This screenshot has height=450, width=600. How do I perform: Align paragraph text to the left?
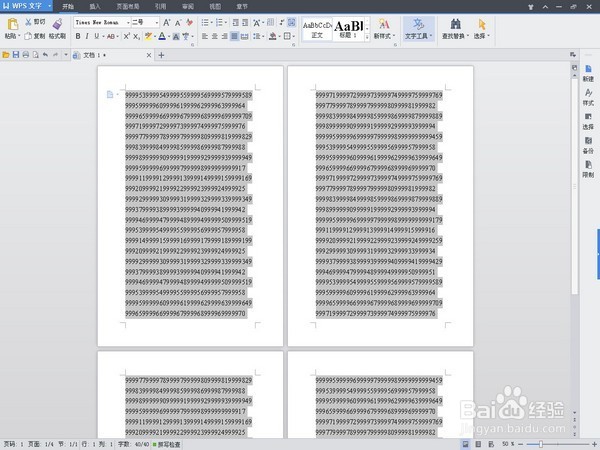(205, 36)
